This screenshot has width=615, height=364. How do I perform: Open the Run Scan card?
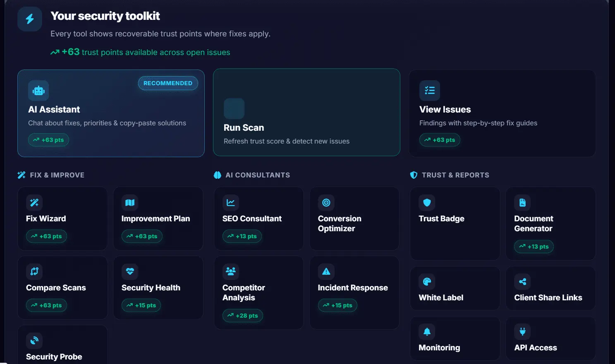[x=306, y=113]
